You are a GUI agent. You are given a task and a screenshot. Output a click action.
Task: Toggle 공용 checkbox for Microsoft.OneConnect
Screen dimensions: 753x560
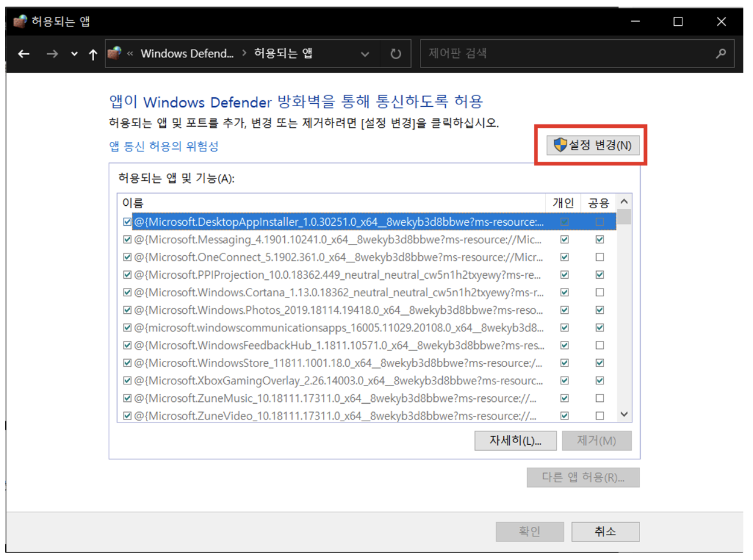pos(599,257)
